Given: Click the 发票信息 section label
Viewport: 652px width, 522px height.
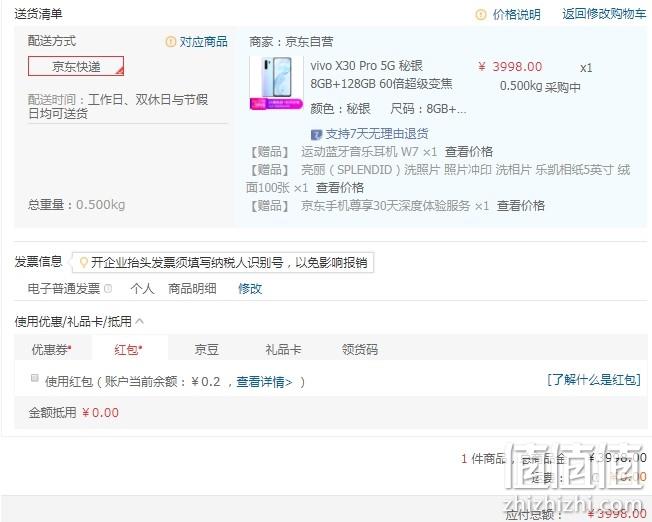Looking at the screenshot, I should pyautogui.click(x=38, y=262).
